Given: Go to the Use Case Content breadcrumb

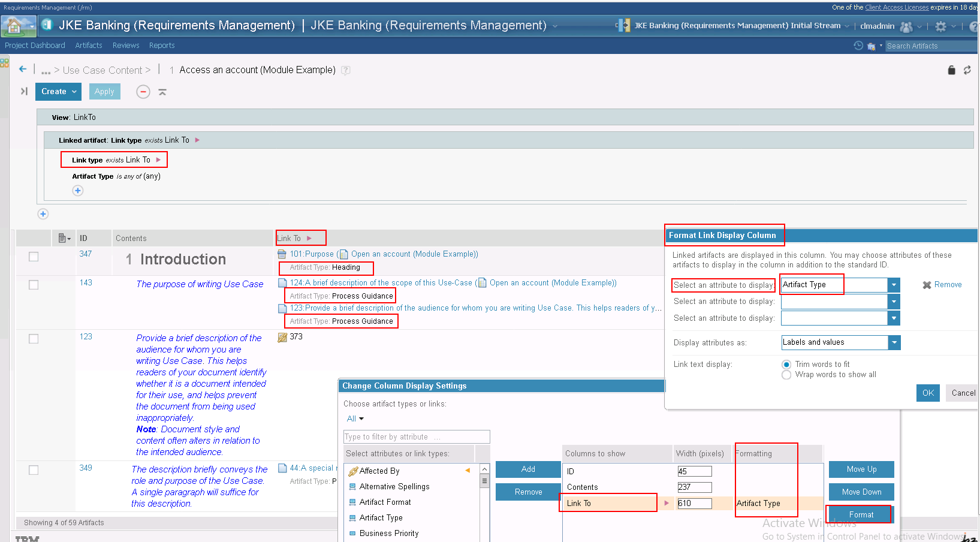Looking at the screenshot, I should coord(102,70).
